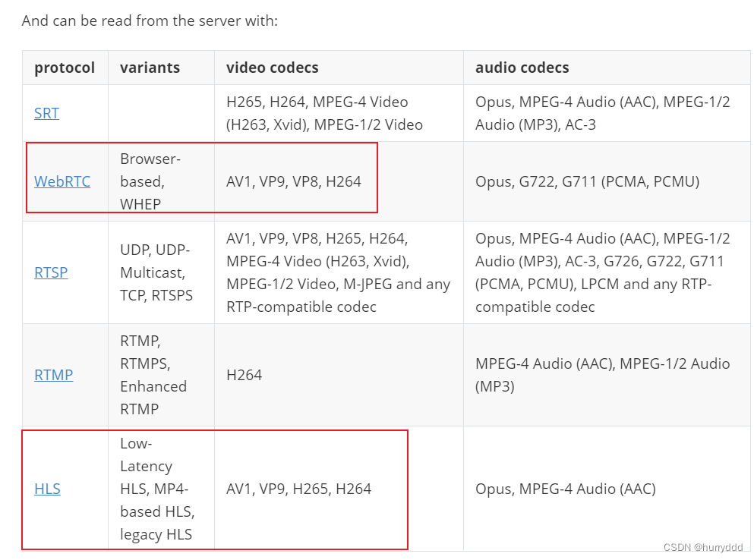Click 'RTMP, RTMPS, Enhanced RTMP' variants cell
754x560 pixels.
pos(161,375)
